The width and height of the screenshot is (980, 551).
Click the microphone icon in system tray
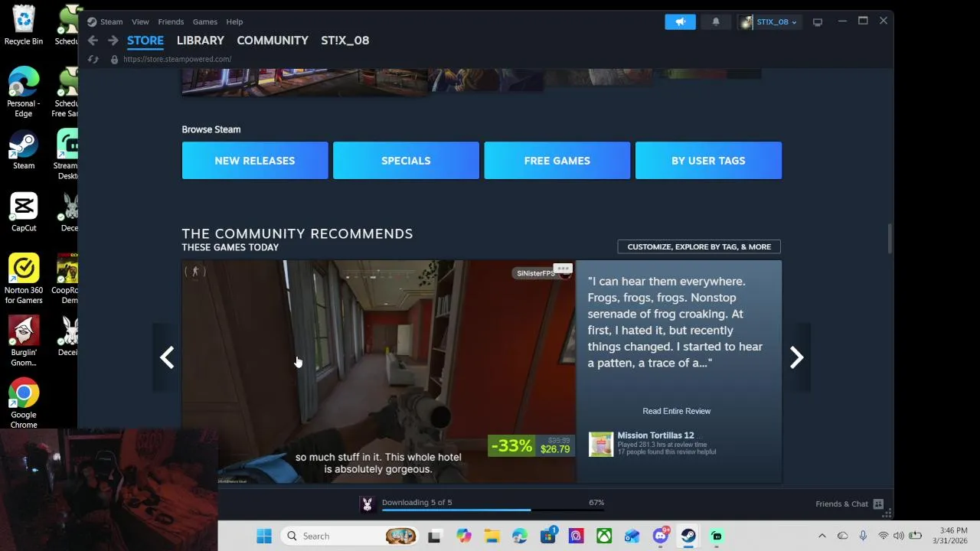coord(863,536)
